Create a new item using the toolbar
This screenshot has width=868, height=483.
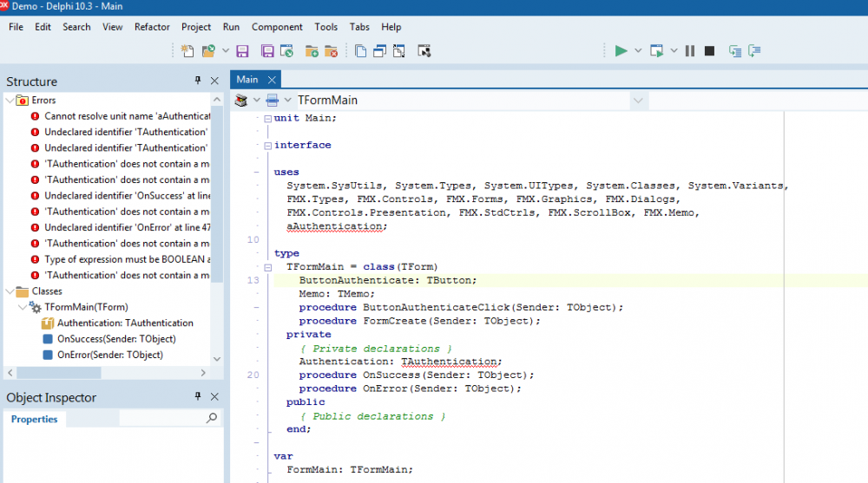click(x=187, y=51)
